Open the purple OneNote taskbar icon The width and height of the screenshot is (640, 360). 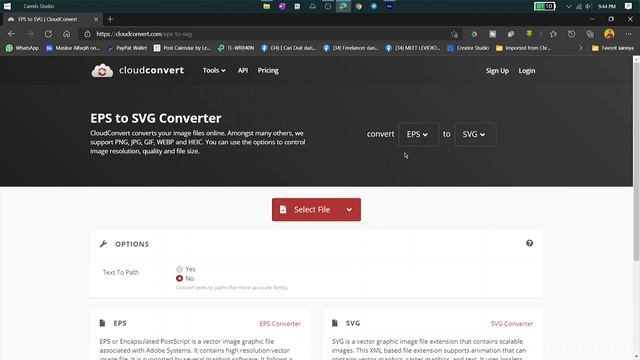click(x=282, y=6)
